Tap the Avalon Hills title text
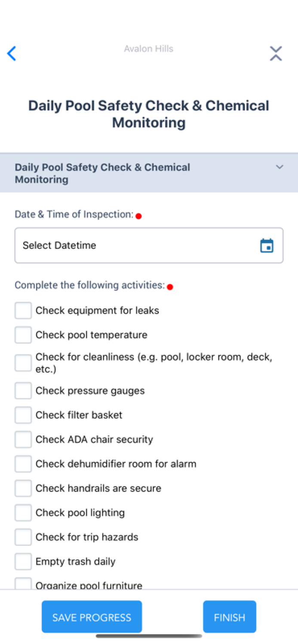The width and height of the screenshot is (298, 644). (148, 49)
